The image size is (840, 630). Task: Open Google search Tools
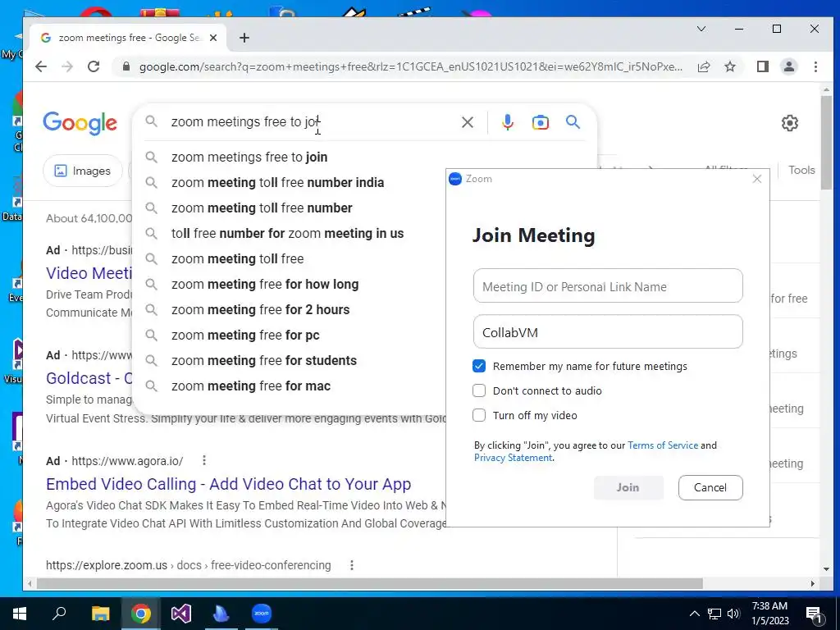point(801,170)
